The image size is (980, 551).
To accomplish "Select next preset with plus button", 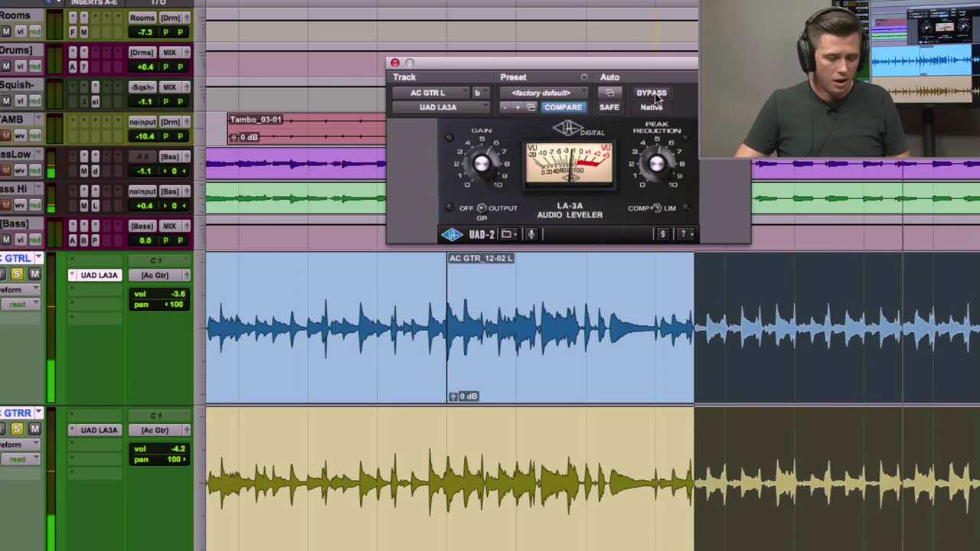I will click(x=518, y=107).
